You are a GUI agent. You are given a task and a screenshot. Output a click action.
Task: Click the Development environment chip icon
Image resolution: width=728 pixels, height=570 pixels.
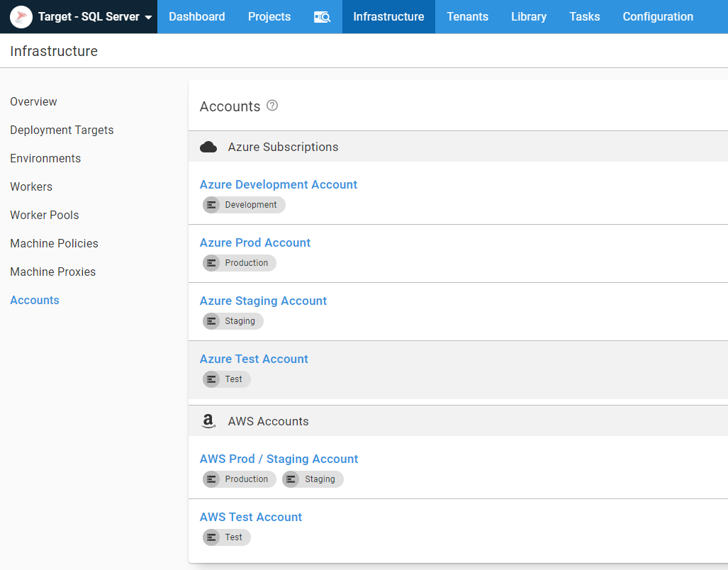(x=211, y=205)
